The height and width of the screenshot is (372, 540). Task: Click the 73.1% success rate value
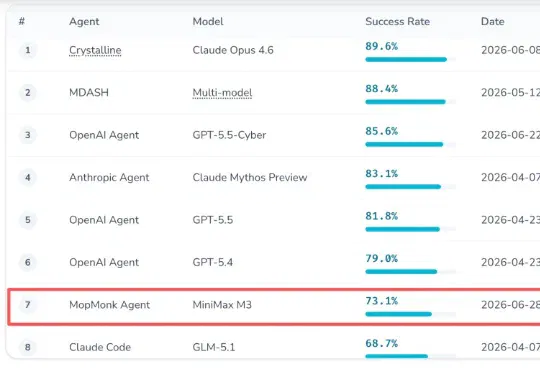(382, 301)
